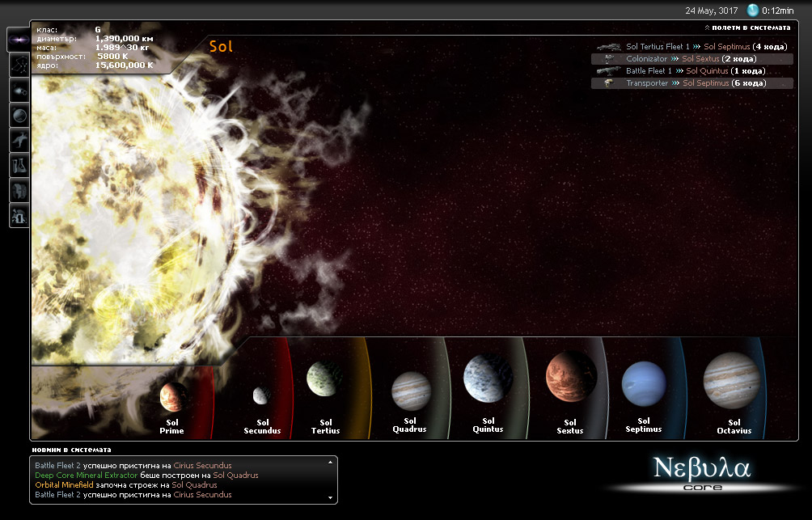812x520 pixels.
Task: Click the globe clock turn timer icon
Action: [x=753, y=11]
